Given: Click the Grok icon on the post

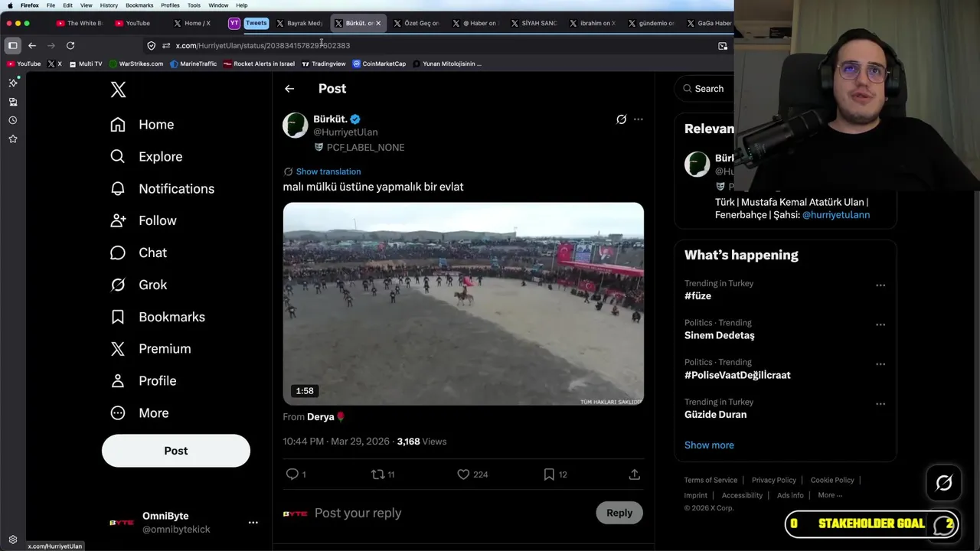Looking at the screenshot, I should [x=621, y=119].
